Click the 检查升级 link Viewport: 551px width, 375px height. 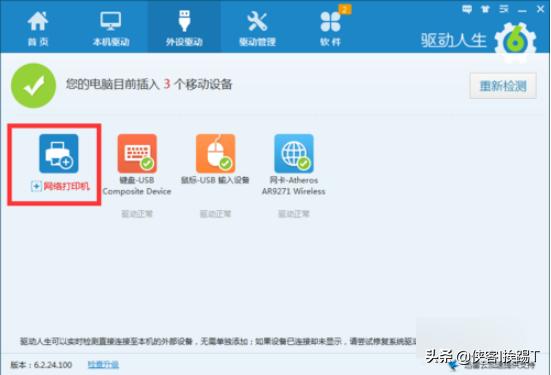click(103, 364)
